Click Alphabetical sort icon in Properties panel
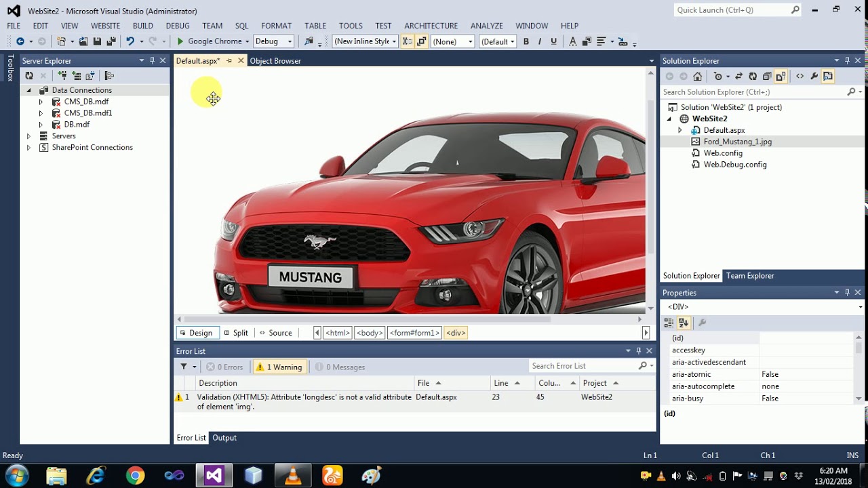 click(684, 323)
